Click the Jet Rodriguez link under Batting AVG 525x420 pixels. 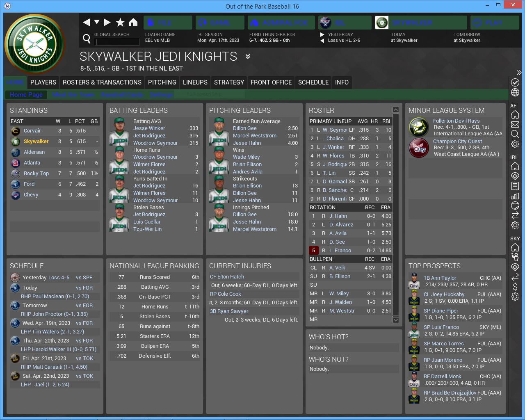[149, 136]
